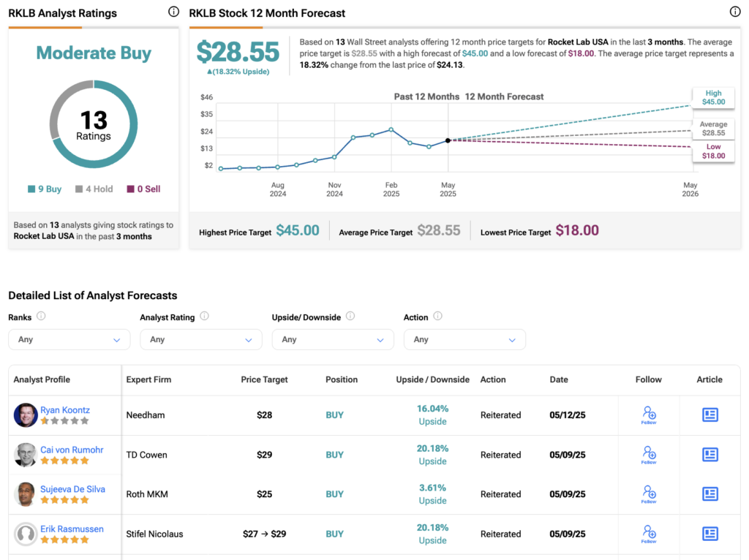This screenshot has height=560, width=749.
Task: Open article for Roth MKM rating
Action: (x=710, y=494)
